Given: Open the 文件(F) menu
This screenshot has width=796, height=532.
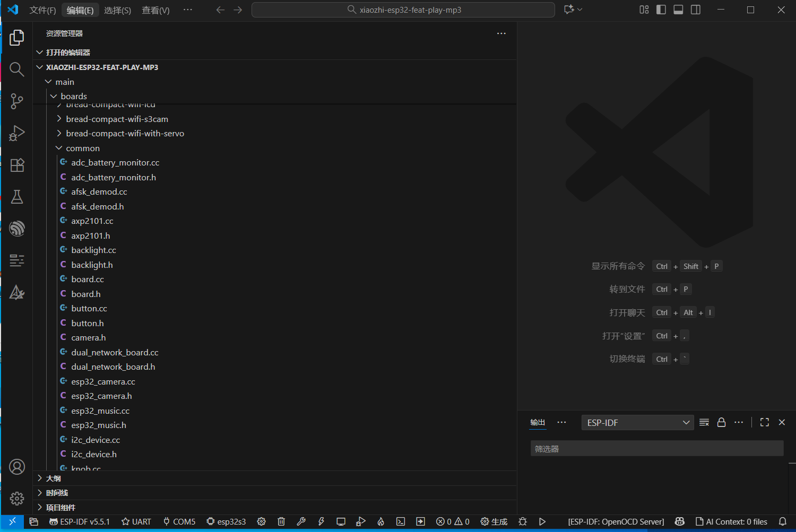Looking at the screenshot, I should (42, 10).
